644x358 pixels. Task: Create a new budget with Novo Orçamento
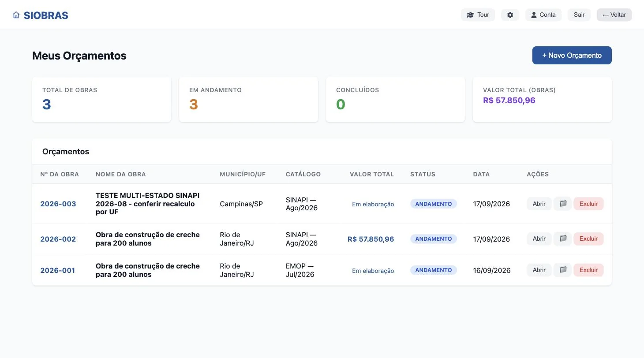(x=572, y=56)
